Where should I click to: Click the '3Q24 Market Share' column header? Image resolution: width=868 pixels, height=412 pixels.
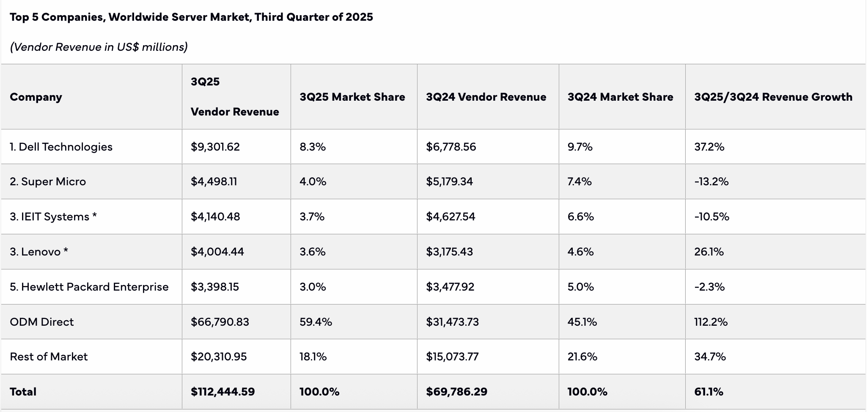pos(620,97)
